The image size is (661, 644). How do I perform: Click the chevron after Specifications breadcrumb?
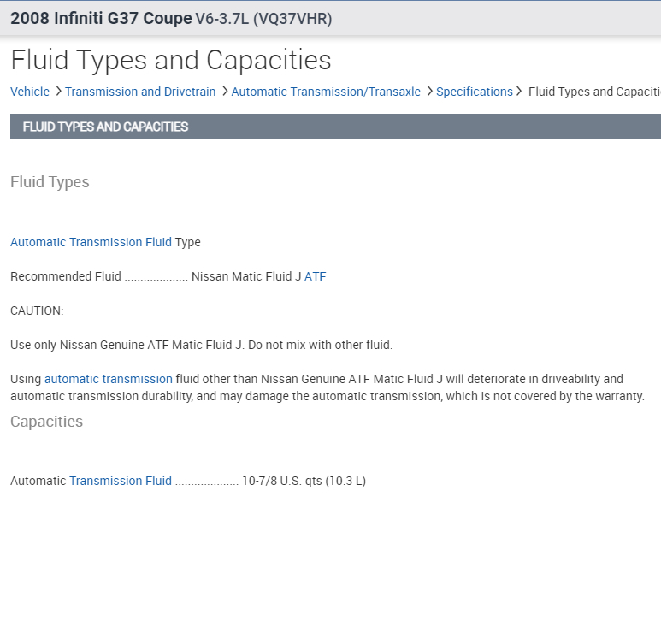(519, 92)
